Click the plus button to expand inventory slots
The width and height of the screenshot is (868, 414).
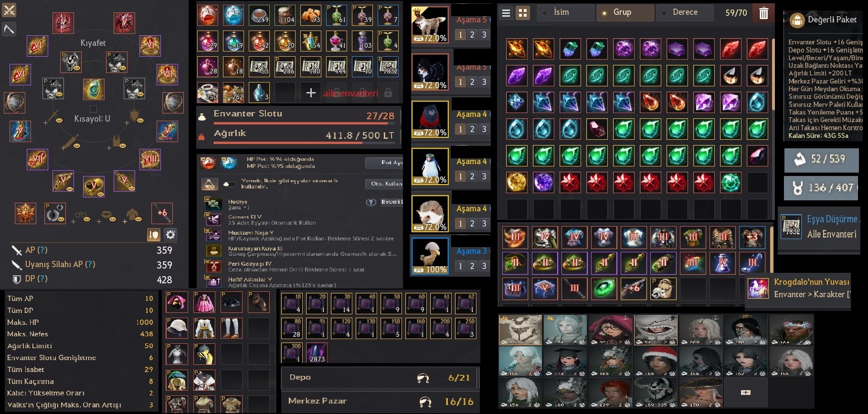pos(311,93)
